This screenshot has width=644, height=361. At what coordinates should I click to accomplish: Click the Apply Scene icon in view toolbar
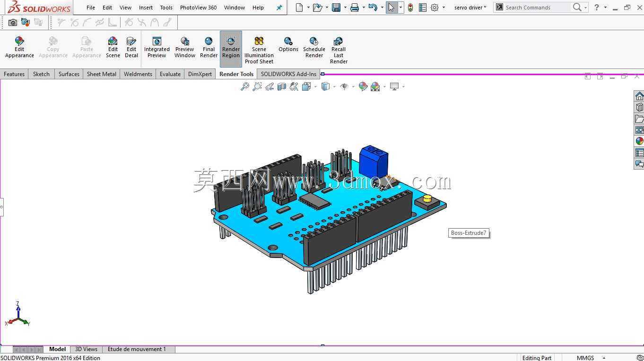click(375, 86)
